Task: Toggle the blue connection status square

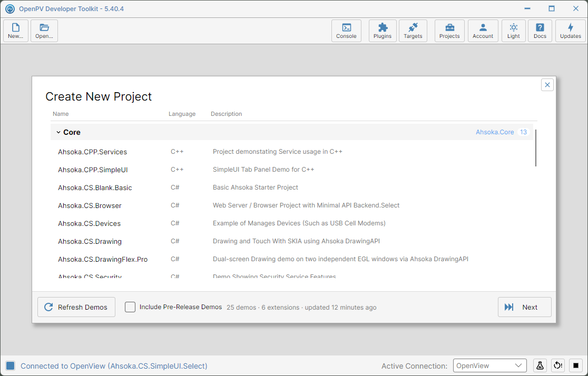Action: coord(11,366)
